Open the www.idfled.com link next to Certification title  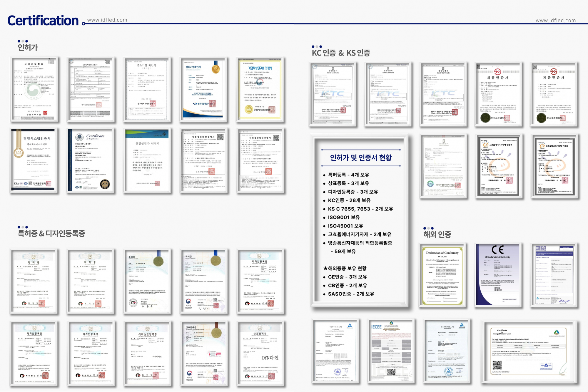(106, 20)
